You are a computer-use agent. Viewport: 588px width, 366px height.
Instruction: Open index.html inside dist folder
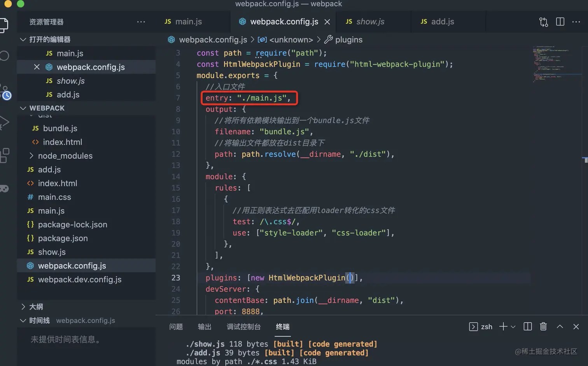86,142
